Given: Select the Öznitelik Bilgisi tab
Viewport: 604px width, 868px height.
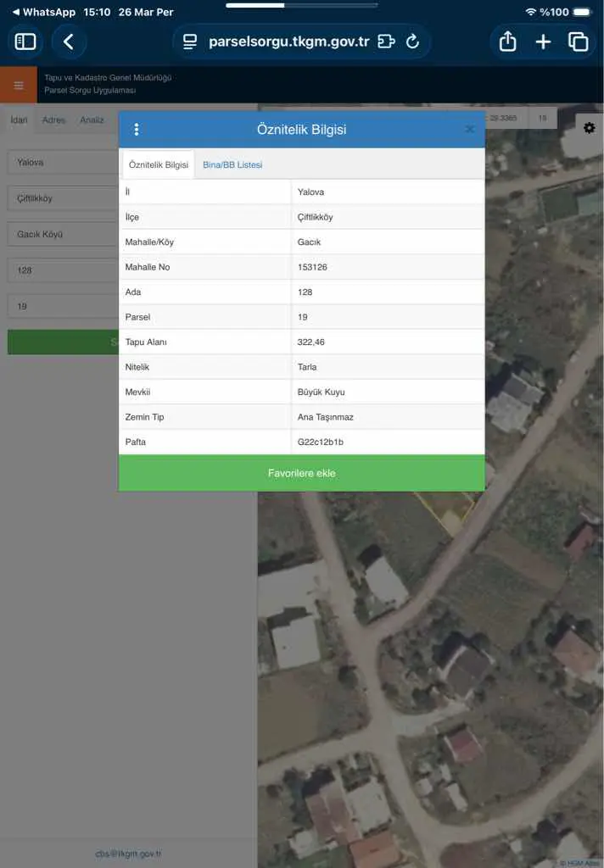Looking at the screenshot, I should (x=159, y=165).
